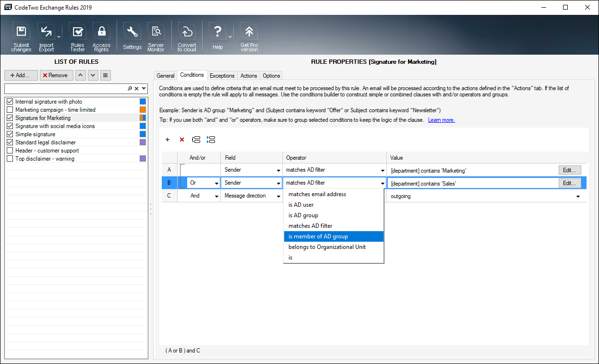Screen dimensions: 599x364
Task: Enable the Marketing campaign - time limited rule
Action: pyautogui.click(x=10, y=110)
